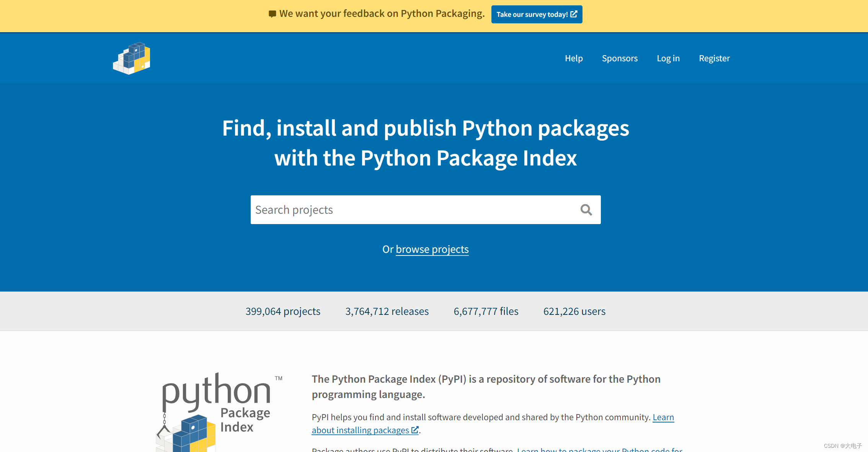
Task: Click the search magnifier icon
Action: [586, 210]
